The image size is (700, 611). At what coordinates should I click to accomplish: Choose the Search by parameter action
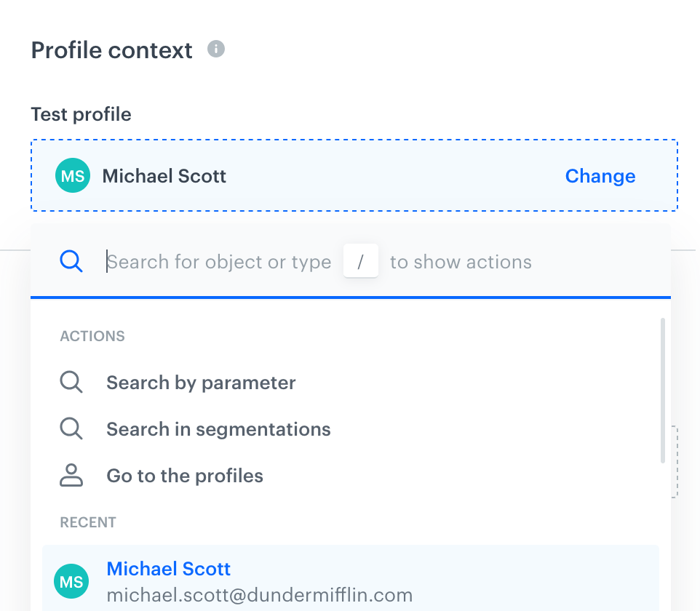[201, 383]
